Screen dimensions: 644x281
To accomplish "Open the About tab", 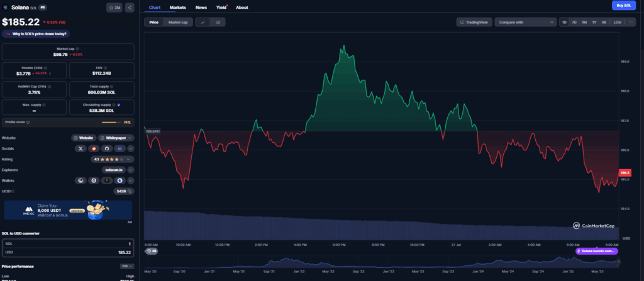I will click(x=242, y=8).
